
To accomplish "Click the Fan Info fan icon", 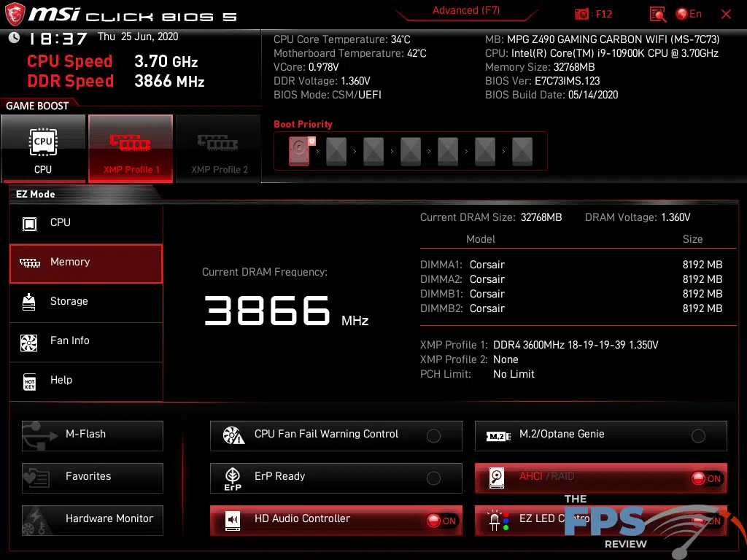I will pos(29,343).
